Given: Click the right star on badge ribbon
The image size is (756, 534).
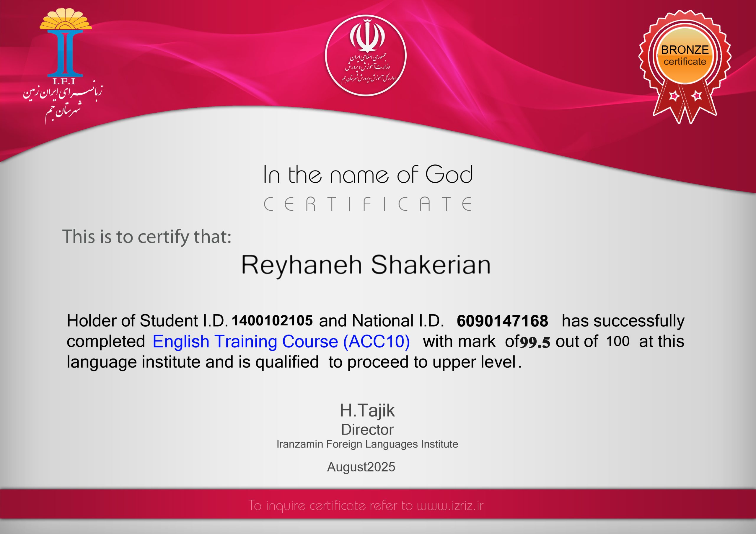Looking at the screenshot, I should click(x=696, y=96).
